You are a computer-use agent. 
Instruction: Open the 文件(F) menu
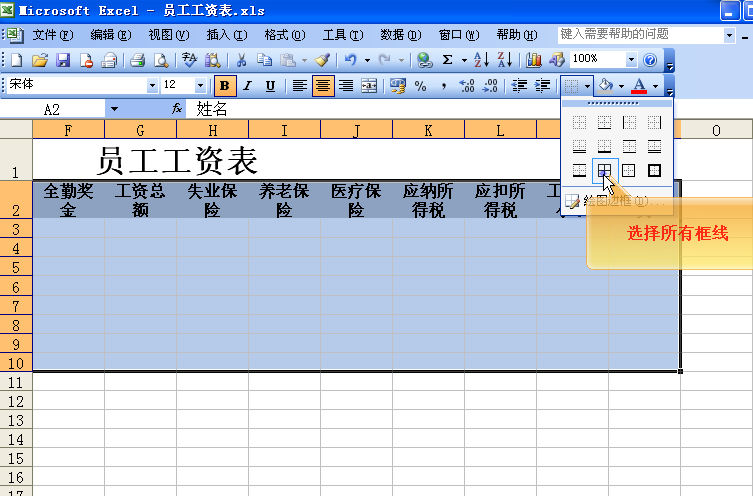coord(53,35)
